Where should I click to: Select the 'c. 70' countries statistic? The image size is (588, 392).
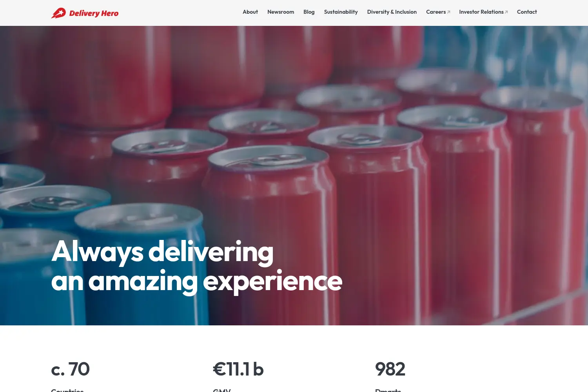point(71,369)
